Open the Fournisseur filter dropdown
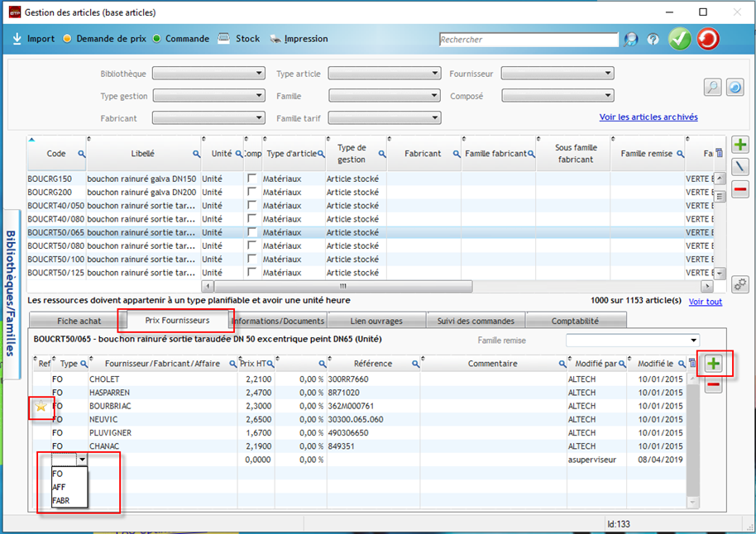Image resolution: width=756 pixels, height=534 pixels. 557,74
